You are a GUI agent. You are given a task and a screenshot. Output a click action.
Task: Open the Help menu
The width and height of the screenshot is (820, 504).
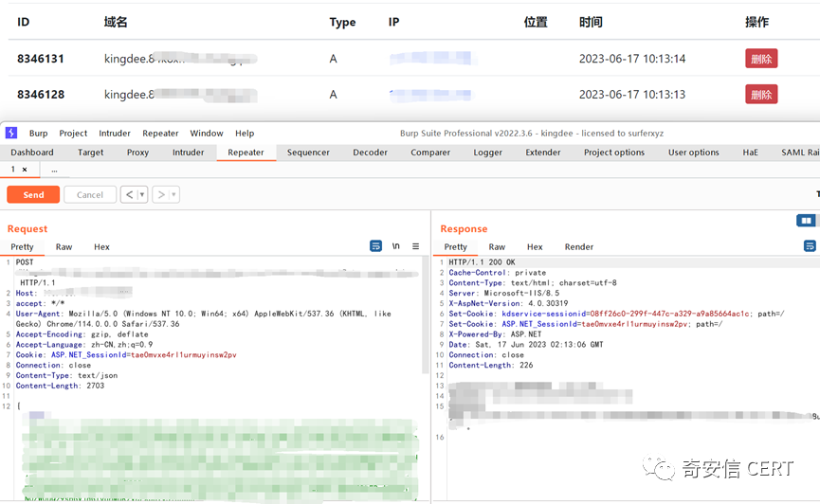245,134
